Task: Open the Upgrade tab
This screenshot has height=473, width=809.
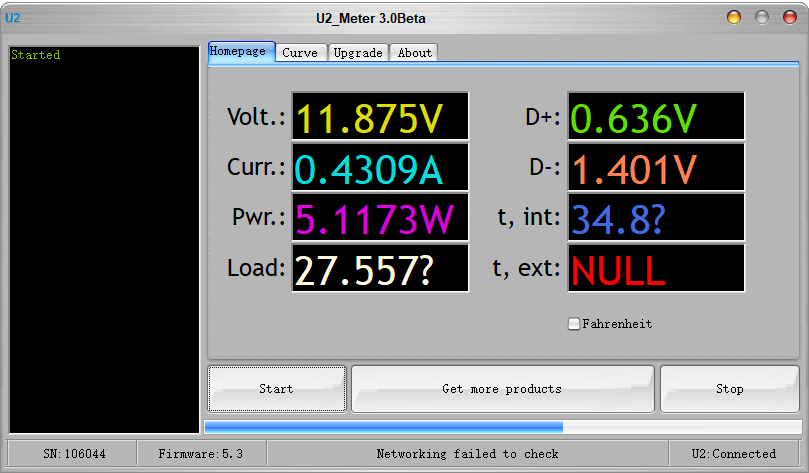Action: pos(358,53)
